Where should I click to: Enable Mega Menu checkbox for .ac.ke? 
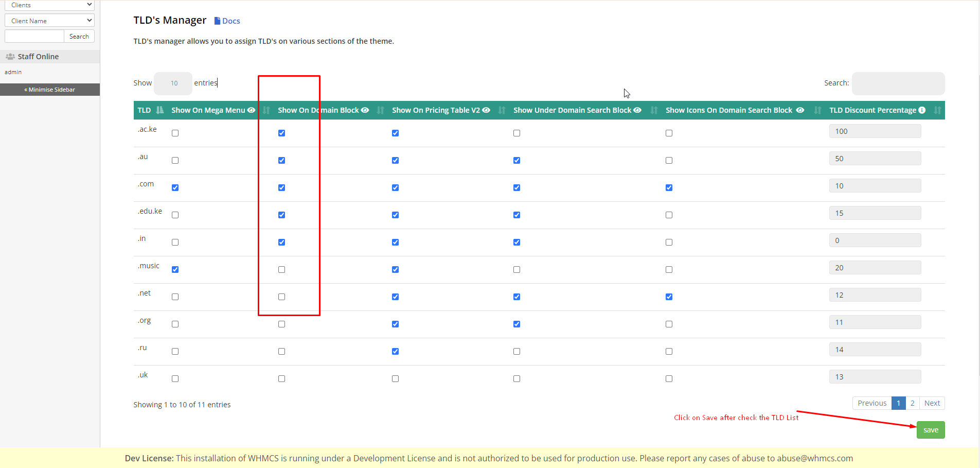click(175, 133)
